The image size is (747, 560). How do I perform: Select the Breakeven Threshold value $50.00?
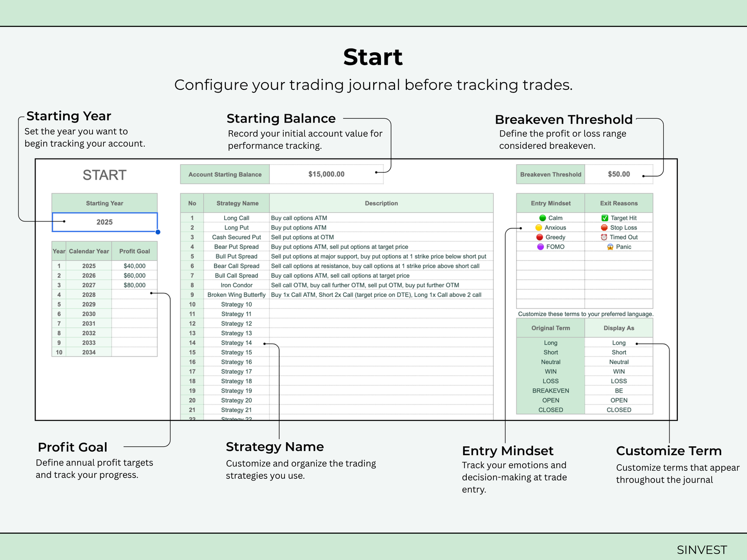click(619, 174)
